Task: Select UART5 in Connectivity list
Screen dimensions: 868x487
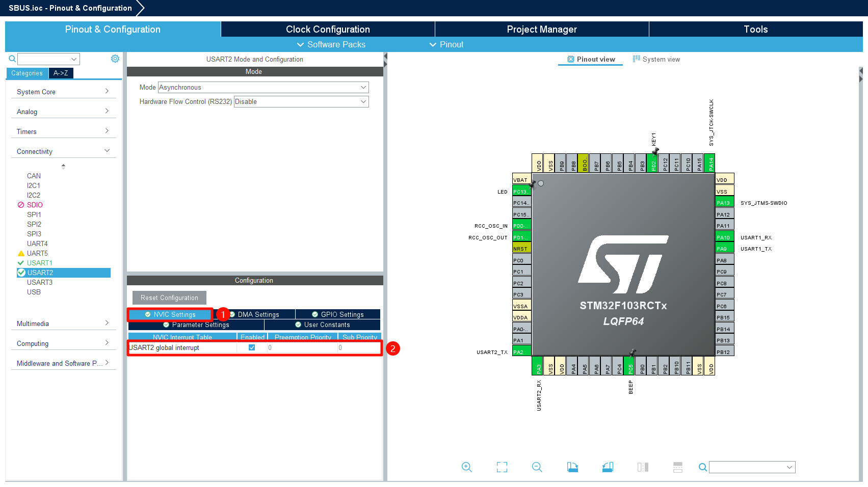Action: coord(37,253)
